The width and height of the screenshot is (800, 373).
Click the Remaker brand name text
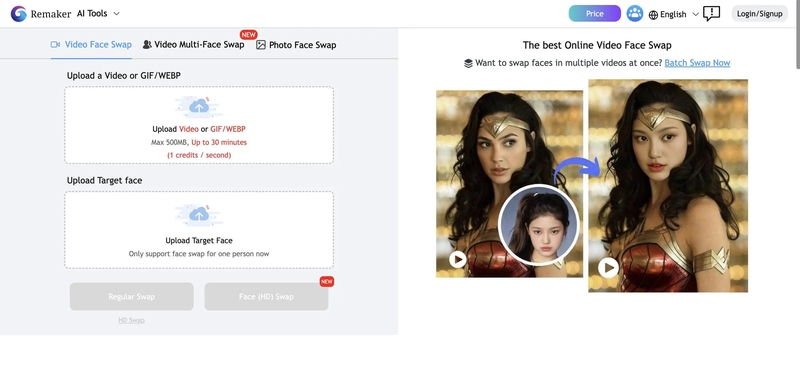coord(51,14)
